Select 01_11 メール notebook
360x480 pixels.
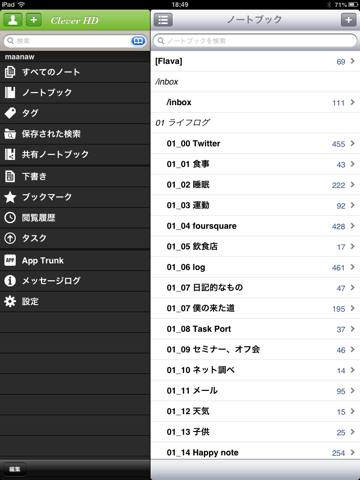point(256,391)
